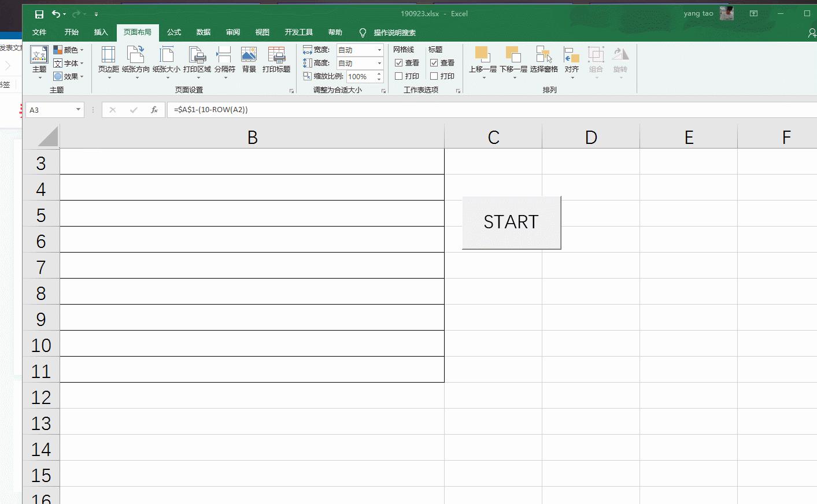Expand the 宽度 width dropdown
Viewport: 817px width, 504px height.
tap(379, 50)
